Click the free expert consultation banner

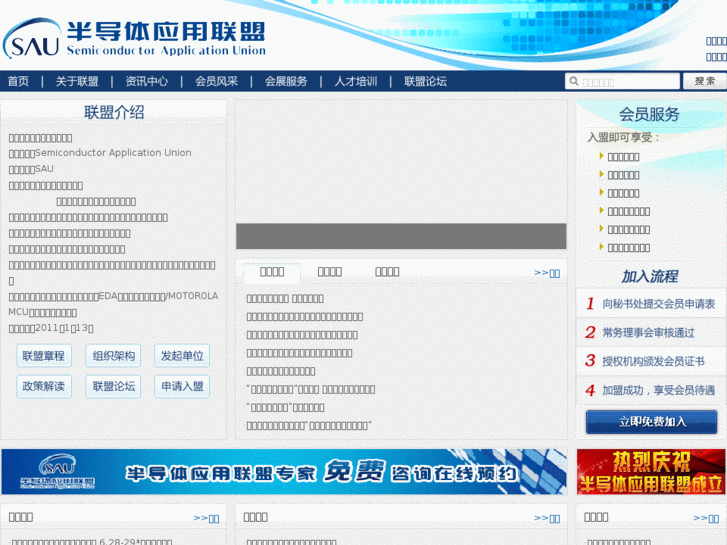click(x=284, y=472)
